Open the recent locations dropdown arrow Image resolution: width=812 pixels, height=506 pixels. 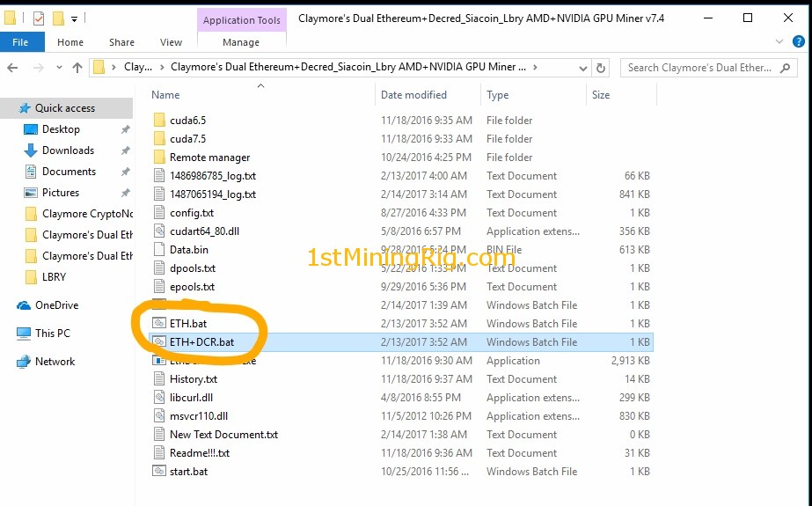coord(59,68)
